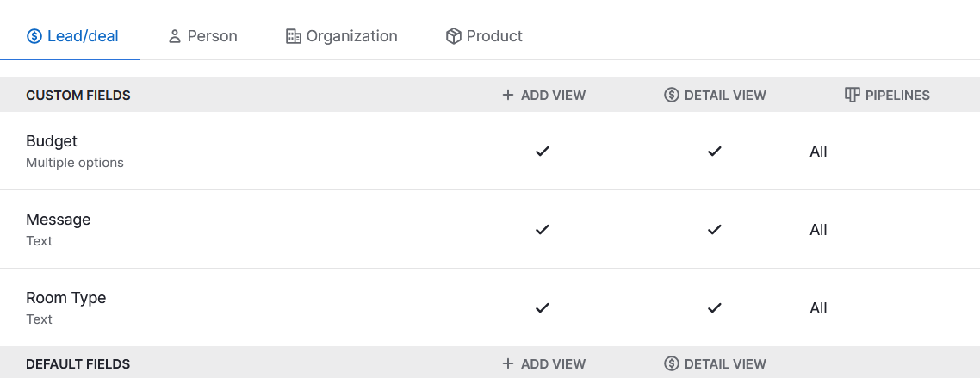Toggle Budget field Add View checkmark
The width and height of the screenshot is (980, 378).
543,152
